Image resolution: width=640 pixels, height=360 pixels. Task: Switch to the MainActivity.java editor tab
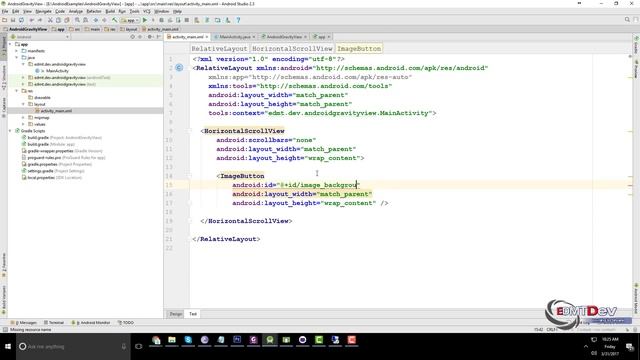tap(234, 37)
